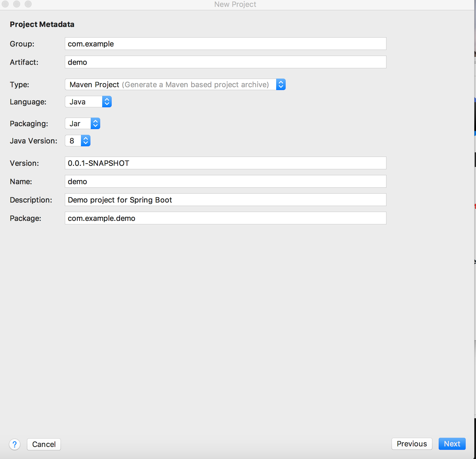
Task: Open the Java Version dropdown showing 8
Action: click(x=78, y=141)
